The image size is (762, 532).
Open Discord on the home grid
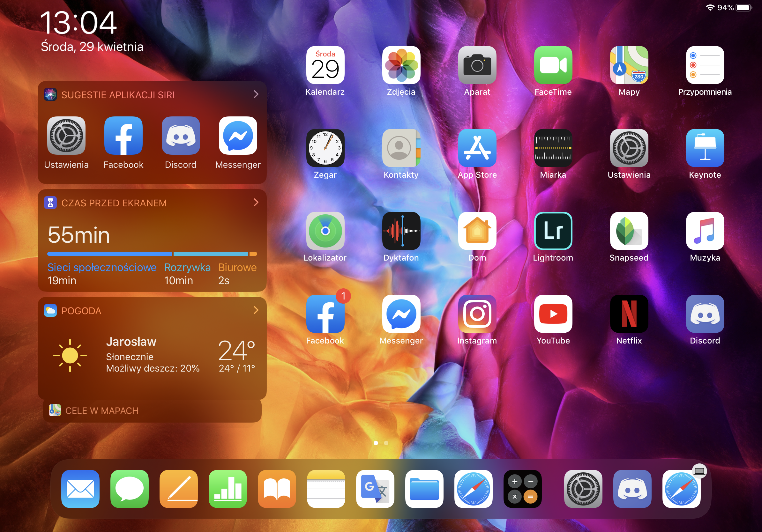pos(705,314)
